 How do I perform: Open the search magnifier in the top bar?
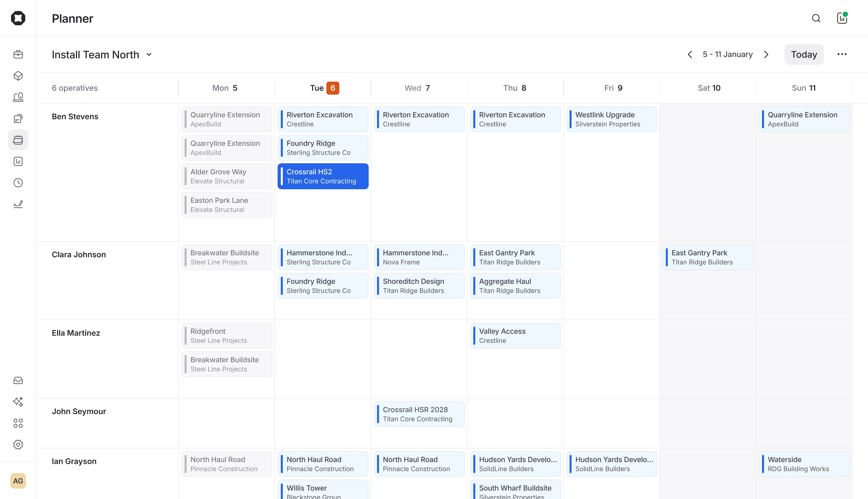(x=816, y=18)
